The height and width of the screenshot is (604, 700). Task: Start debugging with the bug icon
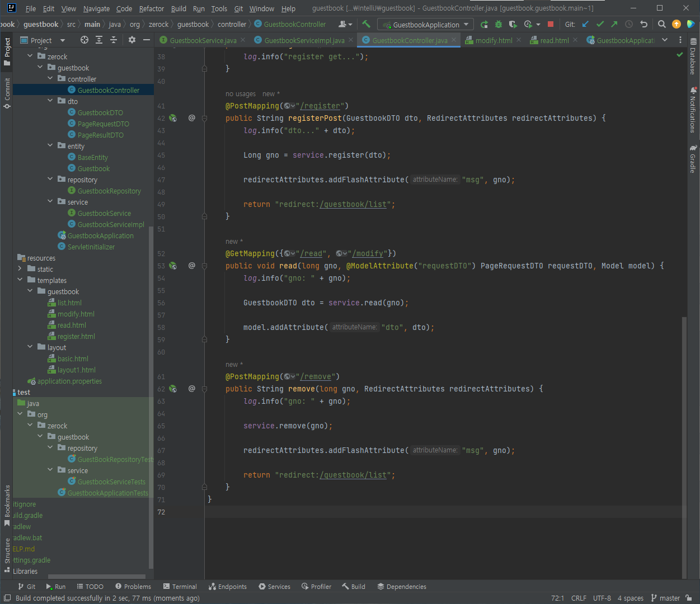click(x=499, y=24)
